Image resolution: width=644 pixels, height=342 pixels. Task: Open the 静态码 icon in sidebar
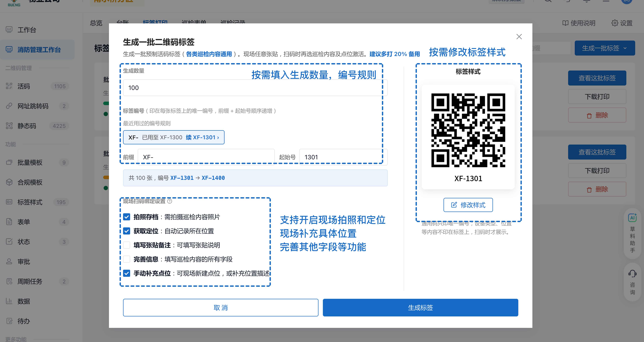(x=9, y=126)
